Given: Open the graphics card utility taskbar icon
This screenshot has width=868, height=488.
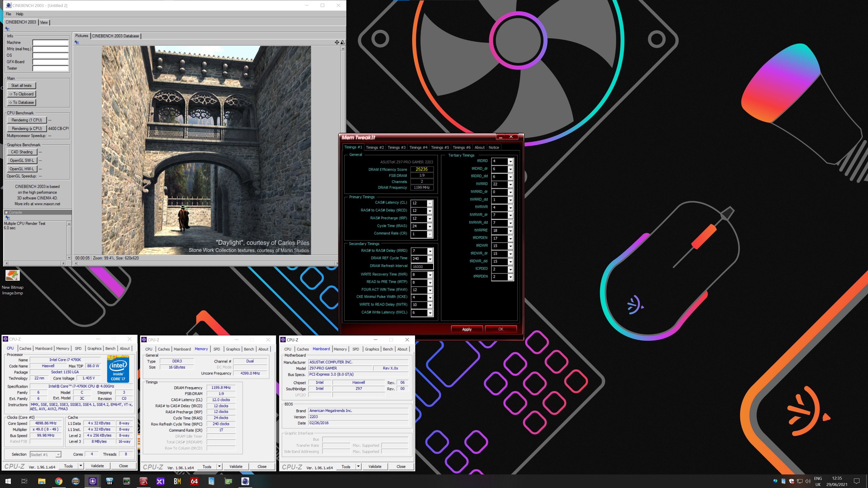Looking at the screenshot, I should pyautogui.click(x=228, y=481).
